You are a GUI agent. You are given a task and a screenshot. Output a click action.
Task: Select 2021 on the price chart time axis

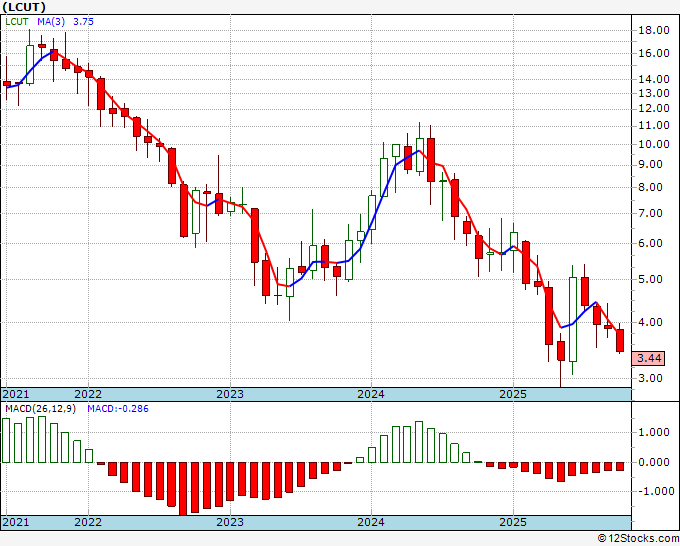pyautogui.click(x=16, y=394)
